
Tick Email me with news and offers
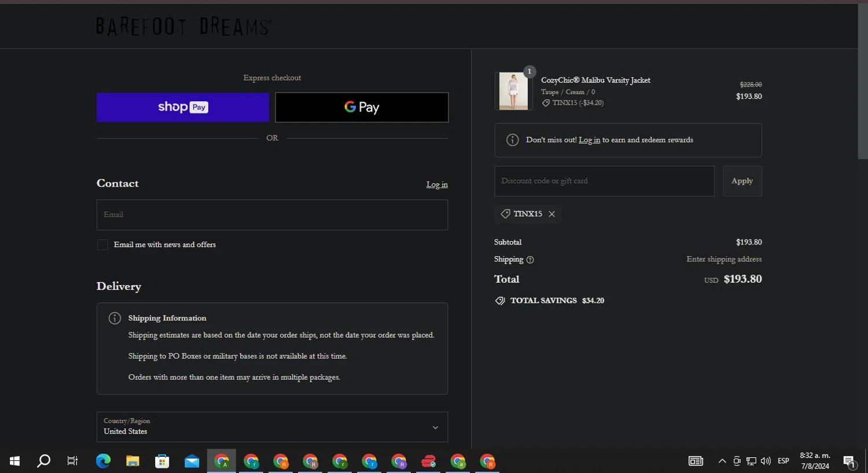coord(102,245)
